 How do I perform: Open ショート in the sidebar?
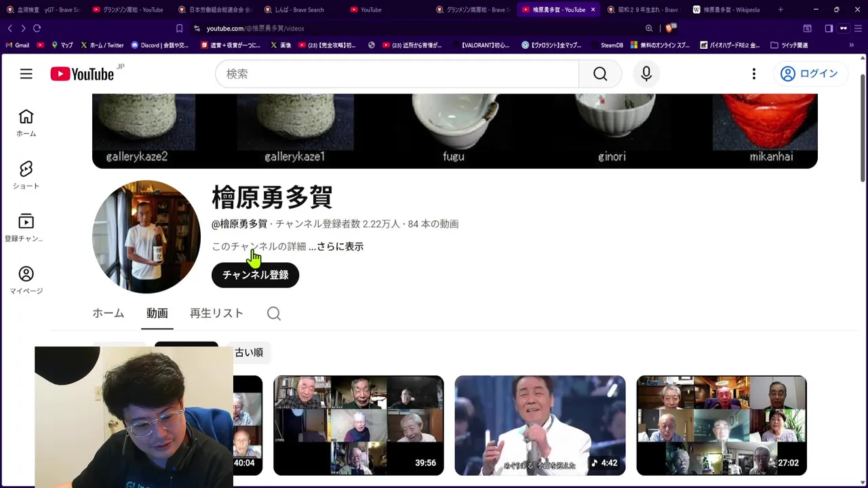click(x=26, y=175)
